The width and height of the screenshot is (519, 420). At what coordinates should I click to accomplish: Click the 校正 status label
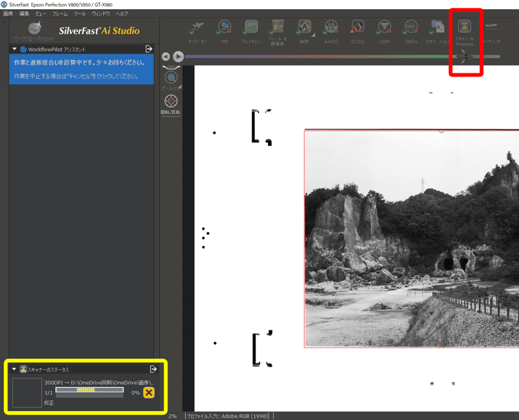(49, 402)
